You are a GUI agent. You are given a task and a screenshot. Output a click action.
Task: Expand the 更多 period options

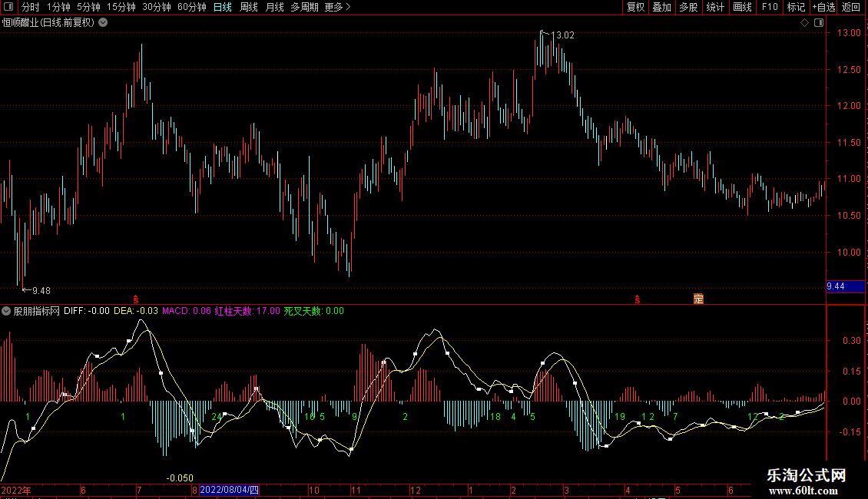pos(337,7)
